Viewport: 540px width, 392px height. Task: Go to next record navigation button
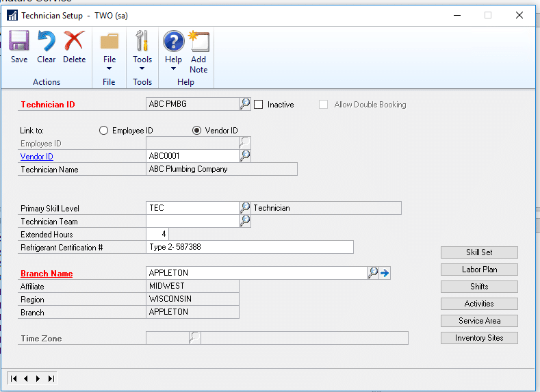pyautogui.click(x=38, y=378)
